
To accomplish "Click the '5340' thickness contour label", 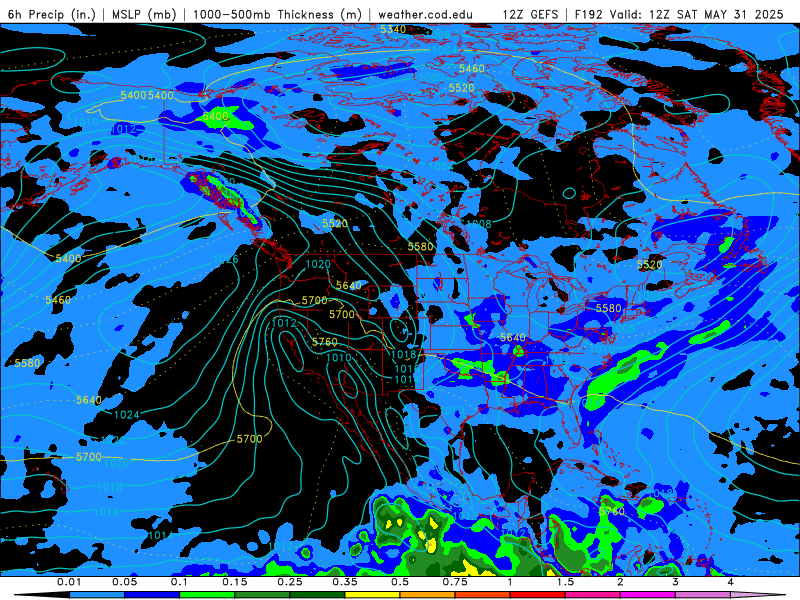I will (393, 30).
